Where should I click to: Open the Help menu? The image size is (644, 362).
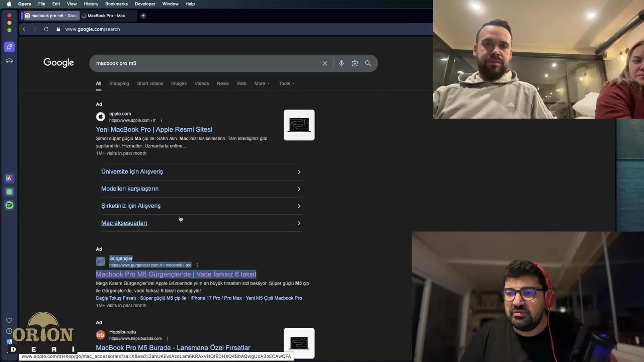[190, 4]
